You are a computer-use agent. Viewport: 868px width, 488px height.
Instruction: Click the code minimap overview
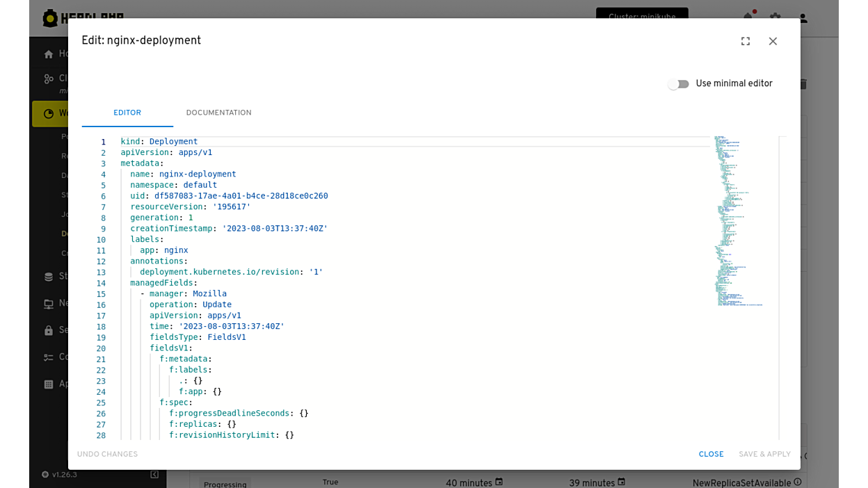(737, 222)
